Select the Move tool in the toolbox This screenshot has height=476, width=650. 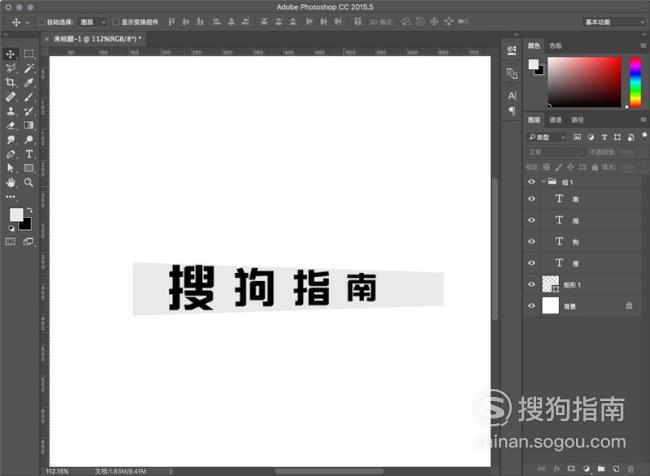[11, 54]
